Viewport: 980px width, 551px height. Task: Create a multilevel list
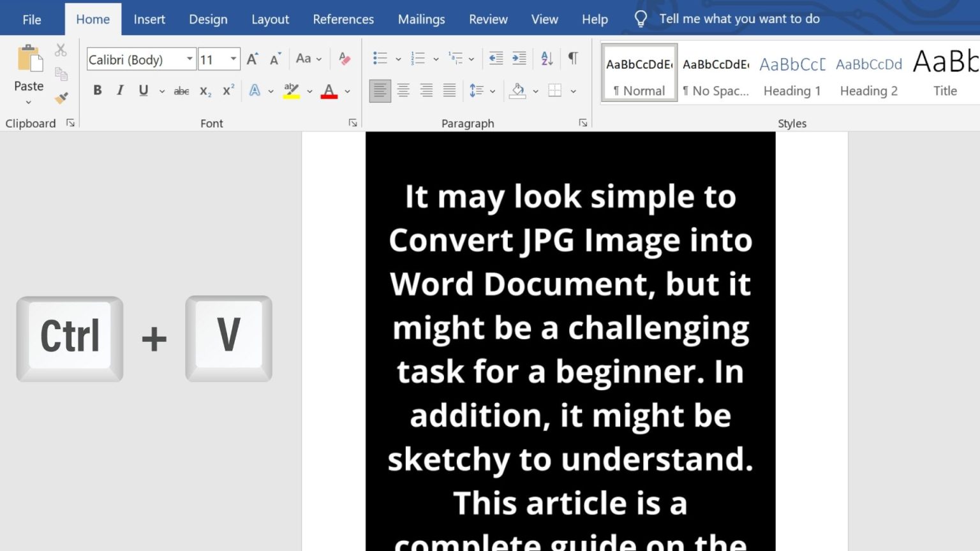tap(456, 59)
